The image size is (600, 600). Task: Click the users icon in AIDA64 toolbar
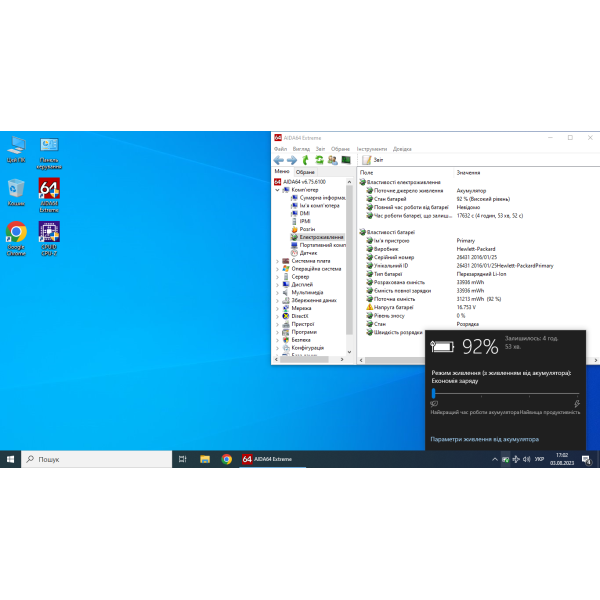click(333, 160)
